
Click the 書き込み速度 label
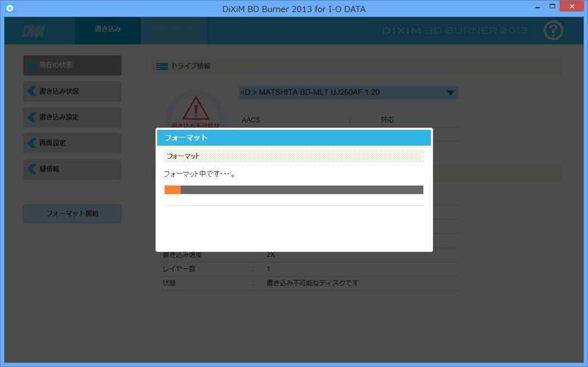click(x=182, y=255)
